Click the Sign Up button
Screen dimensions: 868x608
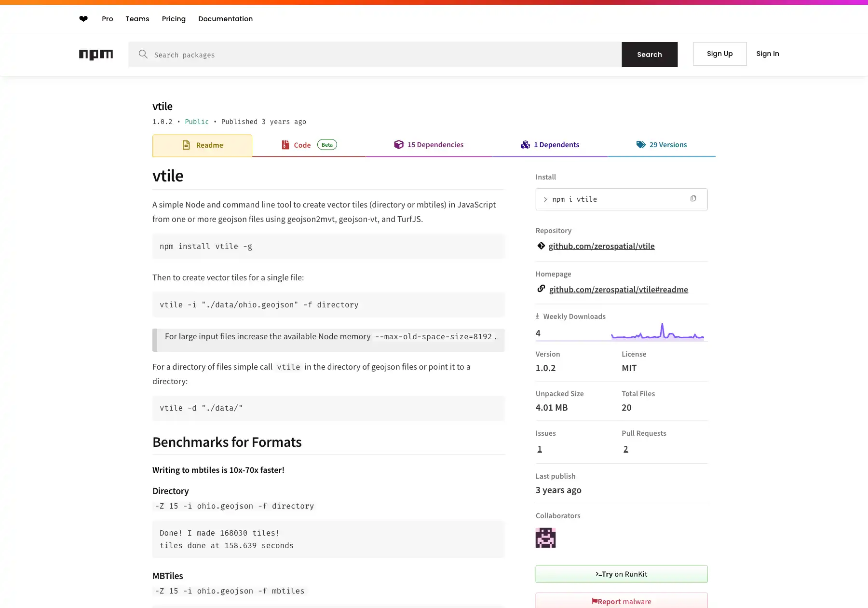(x=719, y=54)
